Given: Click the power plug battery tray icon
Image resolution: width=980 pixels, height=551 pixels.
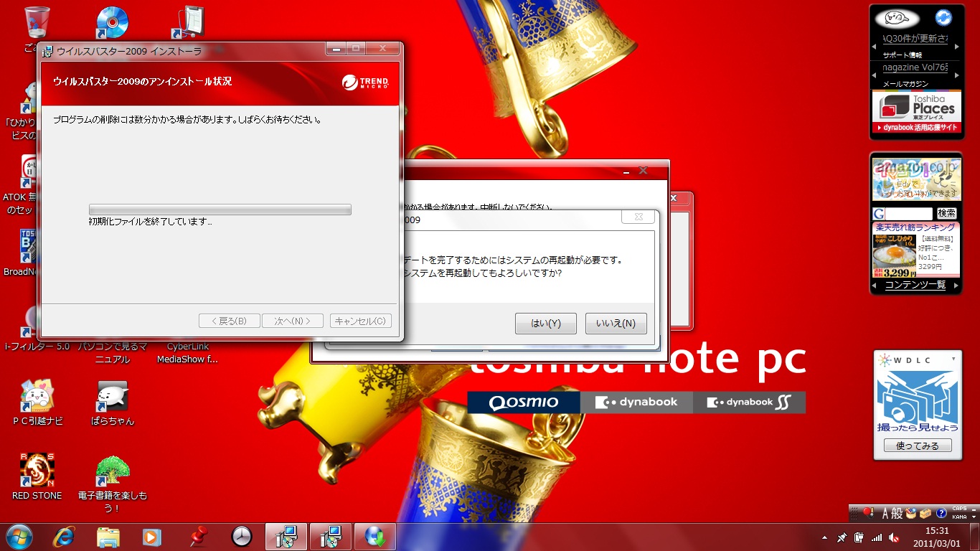Looking at the screenshot, I should pyautogui.click(x=859, y=537).
